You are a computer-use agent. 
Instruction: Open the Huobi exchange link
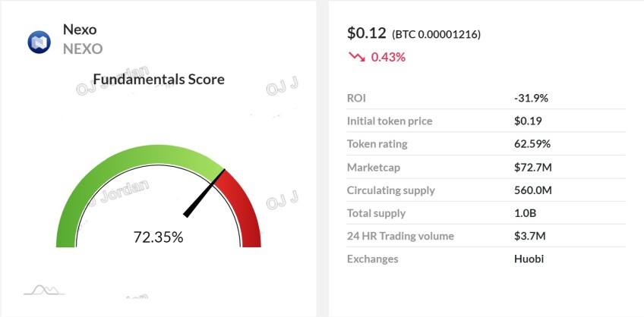pos(529,259)
